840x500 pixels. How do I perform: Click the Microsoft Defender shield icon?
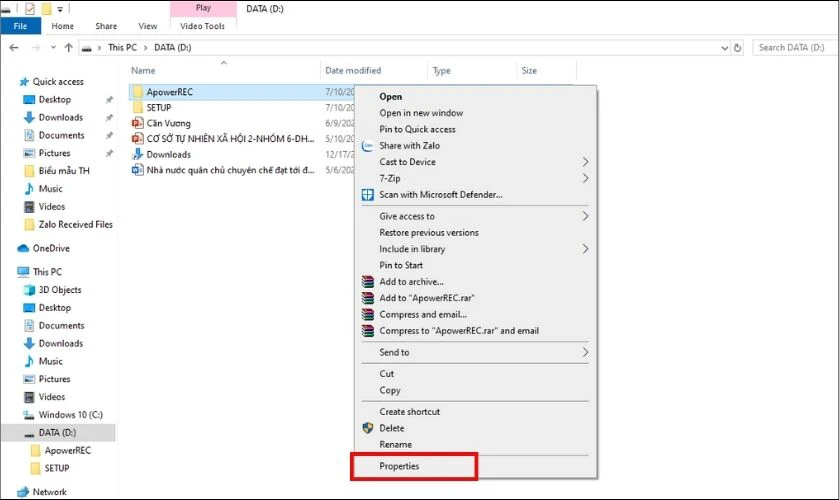pyautogui.click(x=368, y=195)
